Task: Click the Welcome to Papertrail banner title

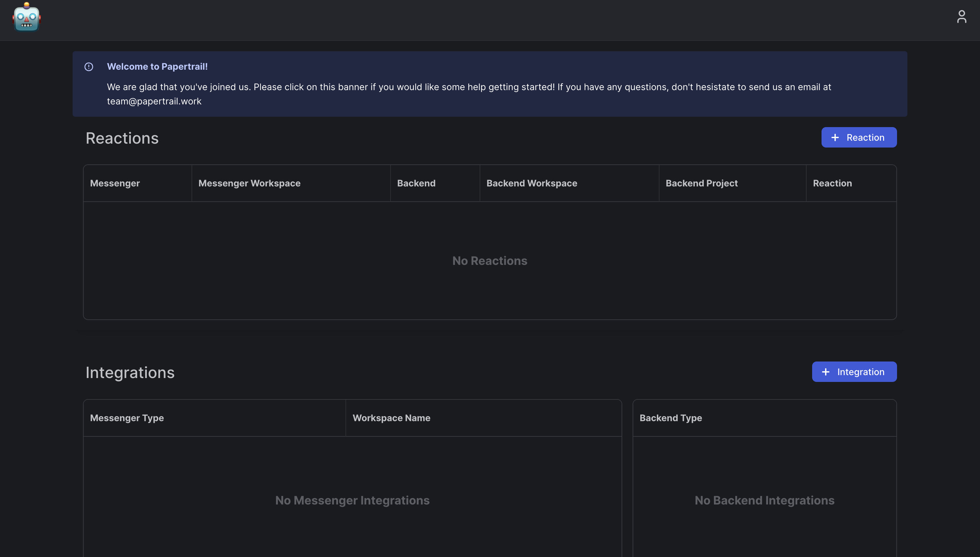Action: 157,66
